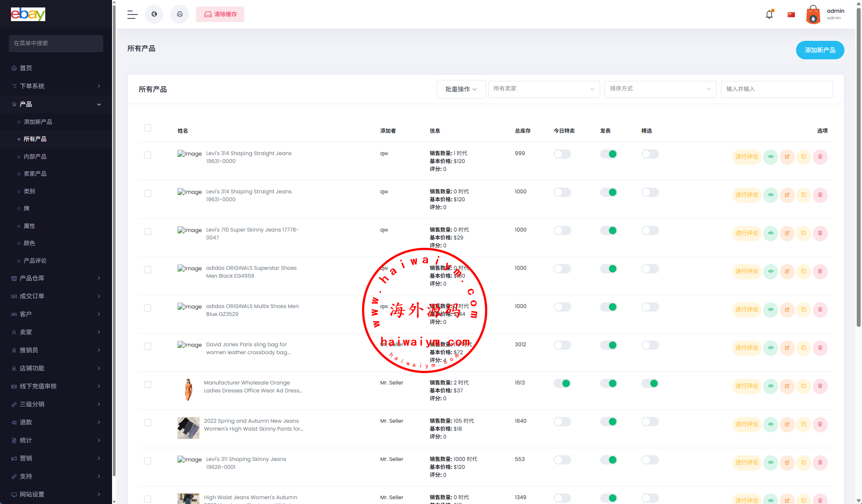
Task: Click the notification bell icon
Action: pyautogui.click(x=769, y=15)
